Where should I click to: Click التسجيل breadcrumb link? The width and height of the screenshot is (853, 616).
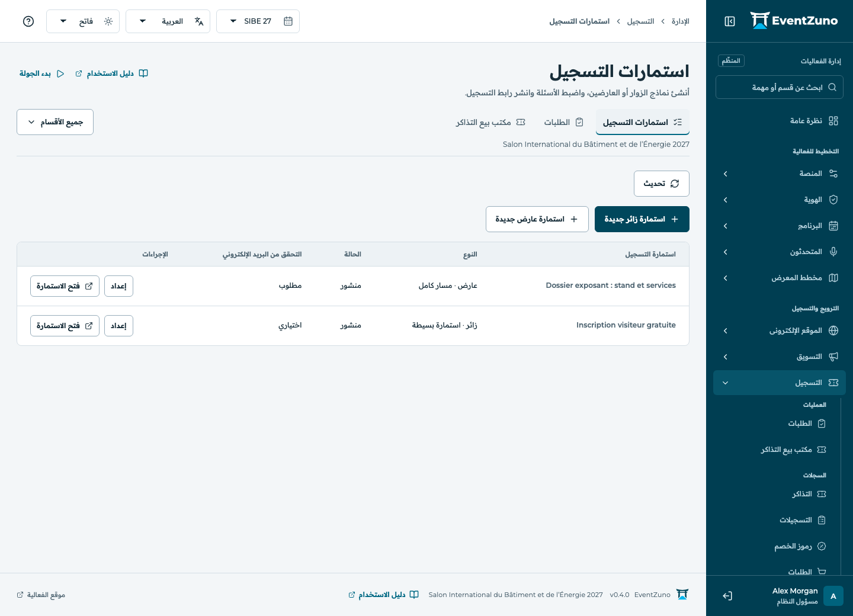[640, 21]
